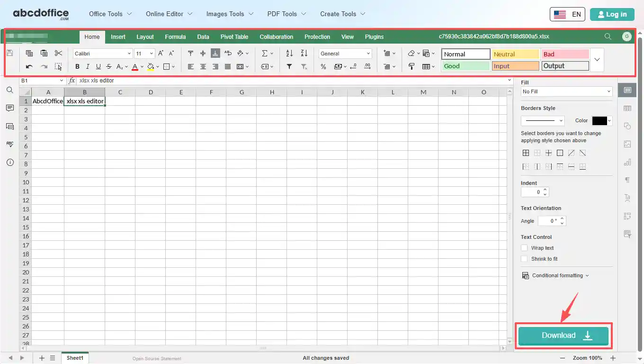The height and width of the screenshot is (364, 644).
Task: Switch to the Layout tab
Action: (x=145, y=36)
